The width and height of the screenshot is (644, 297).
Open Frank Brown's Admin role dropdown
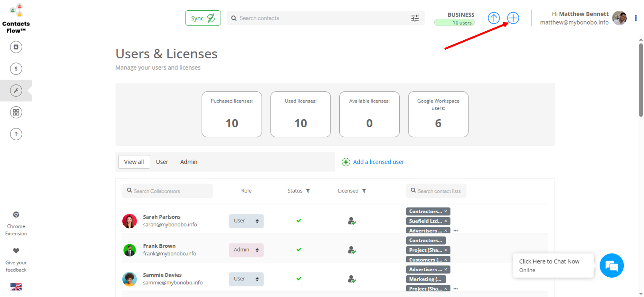click(246, 250)
